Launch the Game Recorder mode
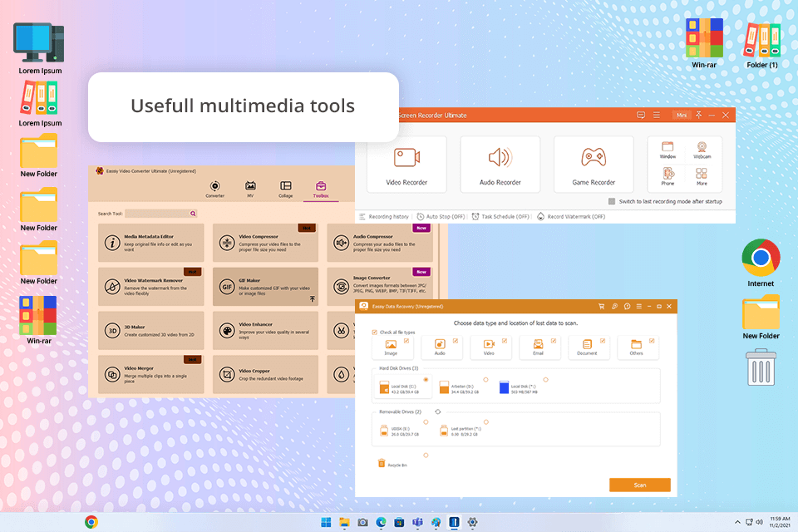798x532 pixels. pos(594,164)
